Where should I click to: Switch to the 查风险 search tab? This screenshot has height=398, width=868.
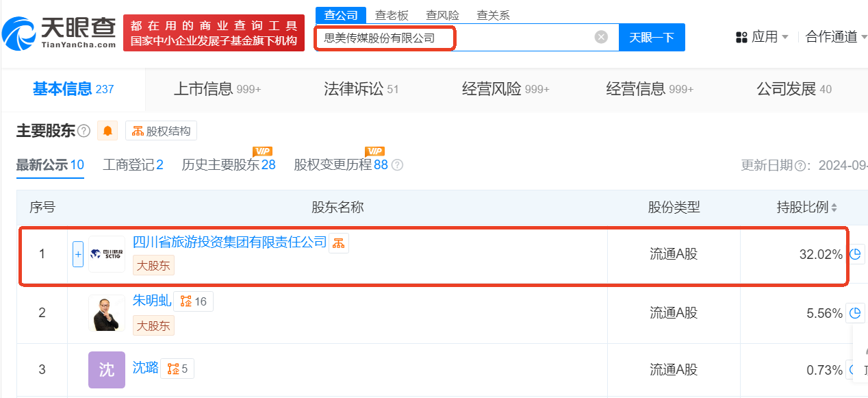coord(443,15)
